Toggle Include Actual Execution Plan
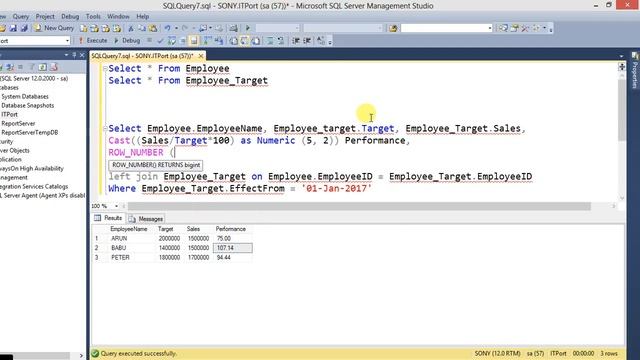This screenshot has width=640, height=360. click(x=208, y=40)
